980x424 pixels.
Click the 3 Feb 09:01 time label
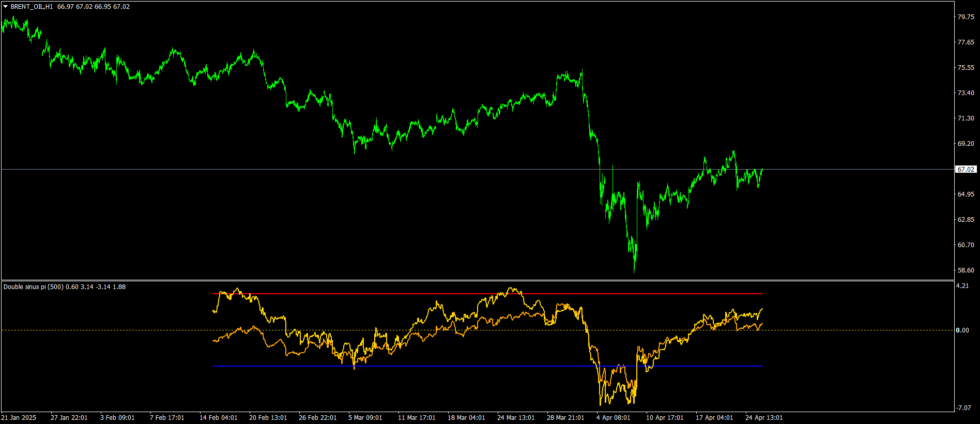pos(117,418)
